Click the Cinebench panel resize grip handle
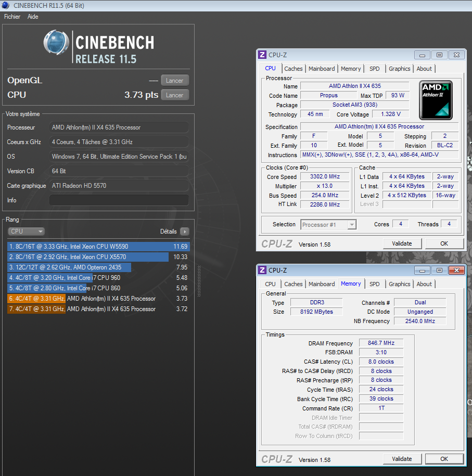 coord(199,281)
